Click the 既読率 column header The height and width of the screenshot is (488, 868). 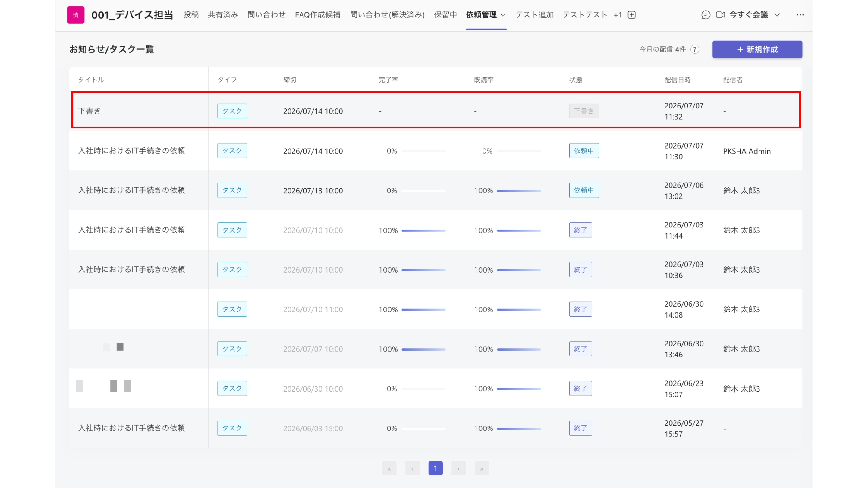coord(484,80)
